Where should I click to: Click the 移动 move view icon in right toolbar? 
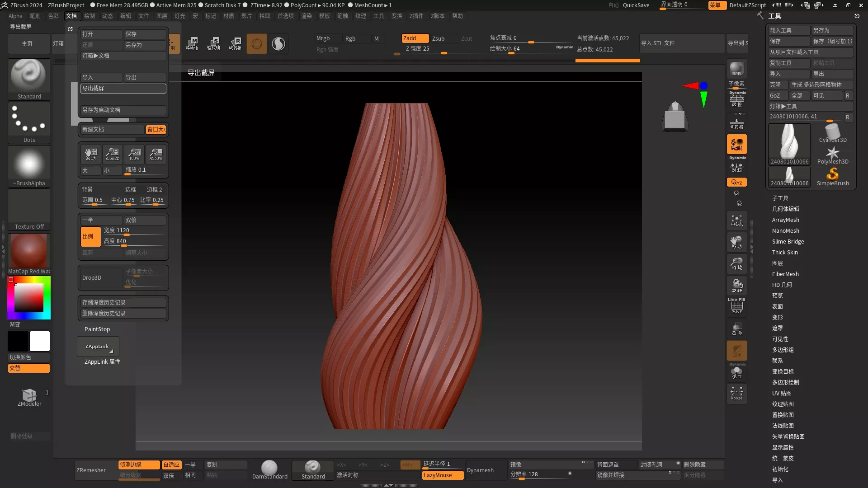pos(736,242)
